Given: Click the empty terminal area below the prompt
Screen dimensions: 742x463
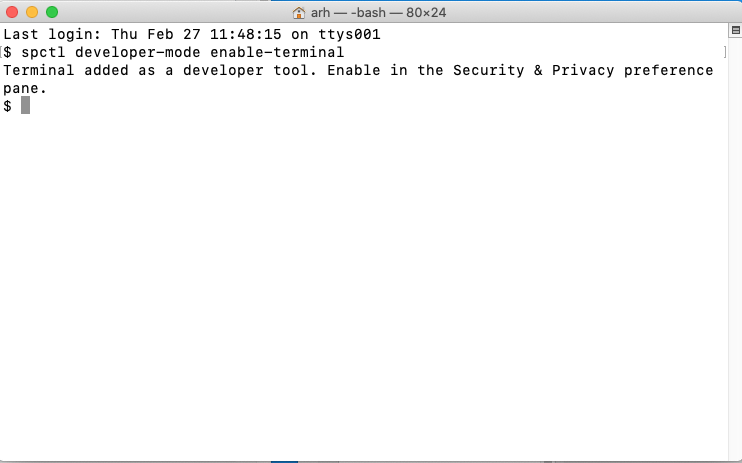Looking at the screenshot, I should (364, 284).
